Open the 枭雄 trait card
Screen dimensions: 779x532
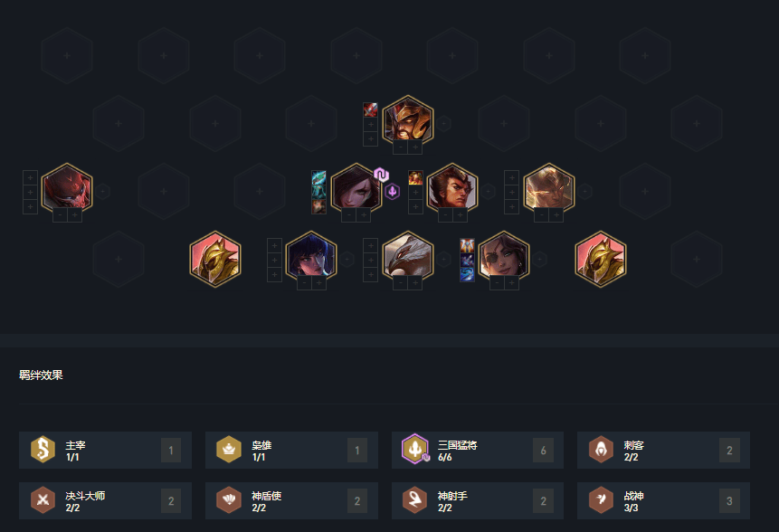click(x=291, y=450)
